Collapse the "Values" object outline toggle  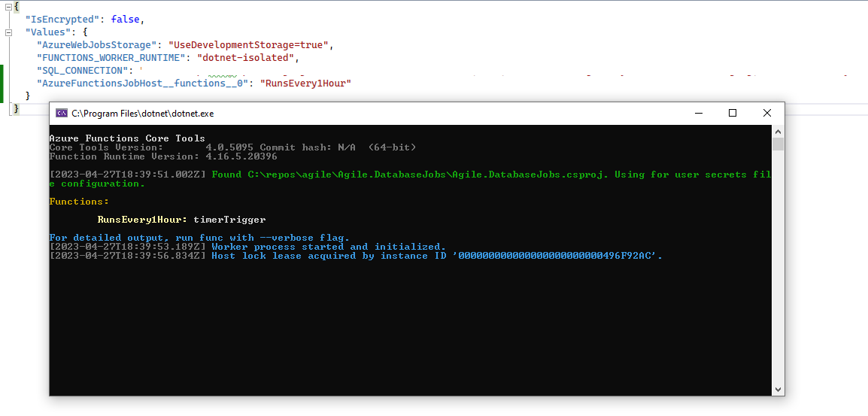(x=8, y=32)
